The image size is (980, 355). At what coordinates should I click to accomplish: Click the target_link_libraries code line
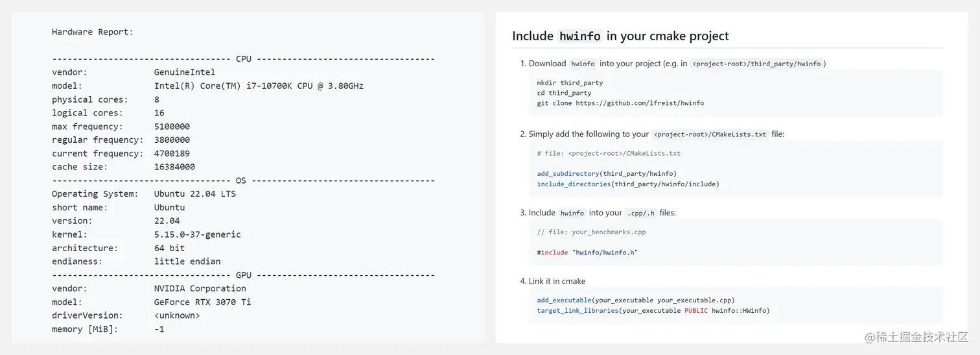coord(653,311)
